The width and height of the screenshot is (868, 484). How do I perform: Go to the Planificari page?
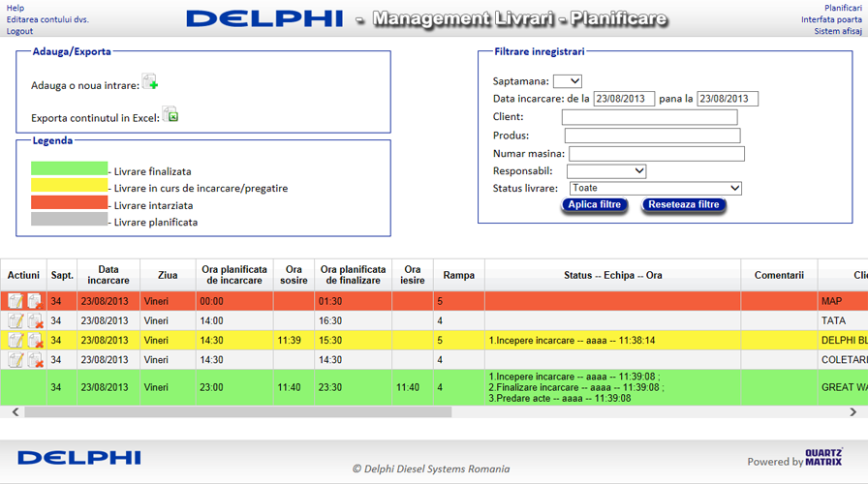coord(843,8)
